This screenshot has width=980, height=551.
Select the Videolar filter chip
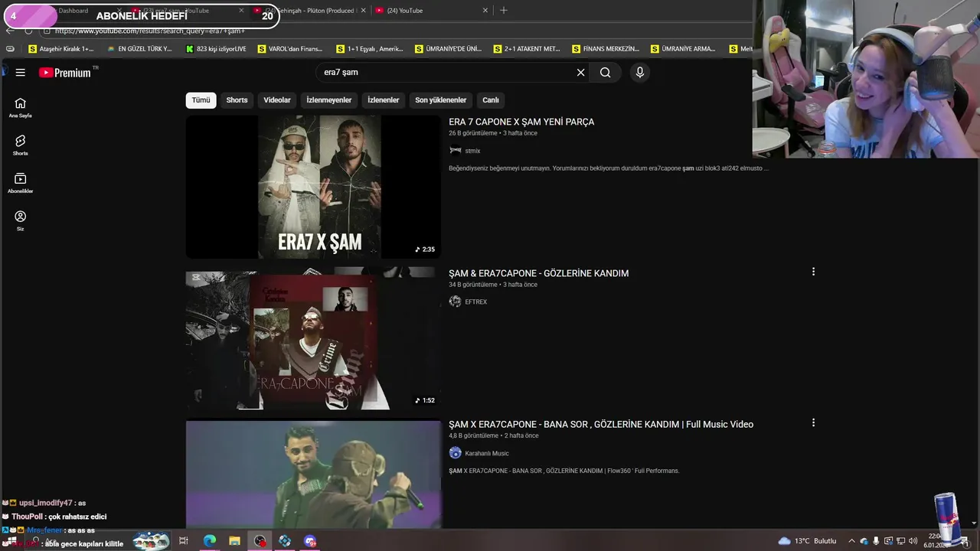tap(277, 100)
